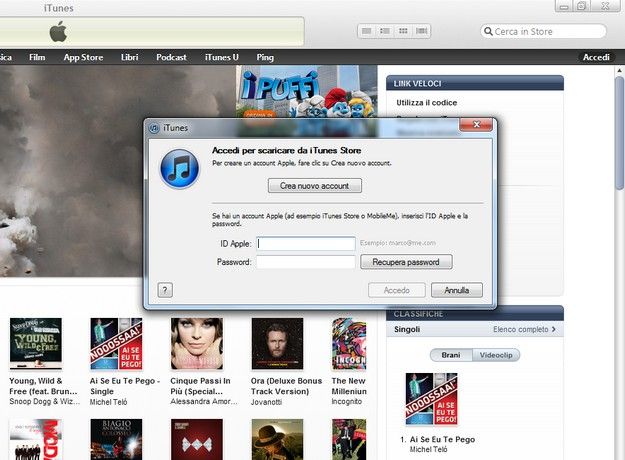This screenshot has width=625, height=460.
Task: Open the Film store section
Action: 37,57
